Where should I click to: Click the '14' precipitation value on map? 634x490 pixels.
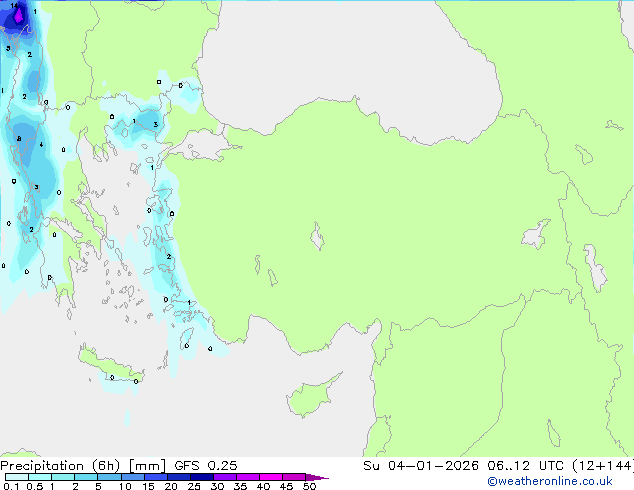14,6
